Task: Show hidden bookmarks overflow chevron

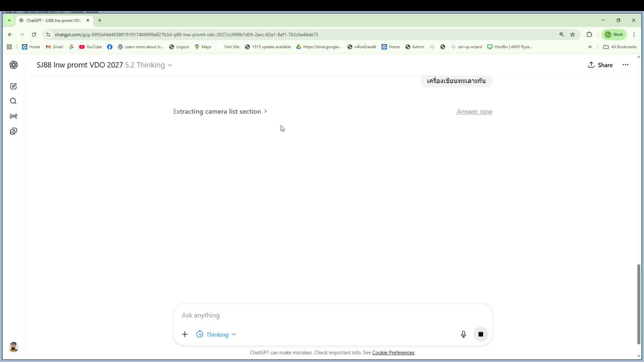Action: click(x=590, y=47)
